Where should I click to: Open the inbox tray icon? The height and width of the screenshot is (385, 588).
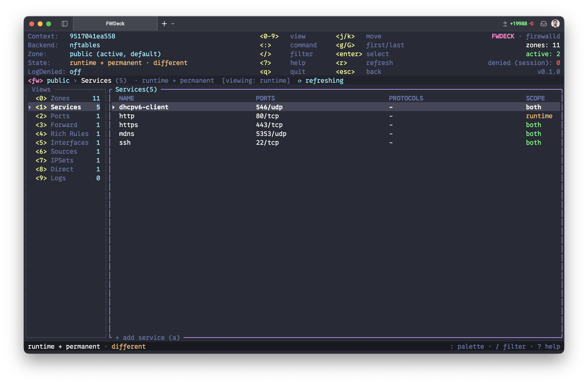543,24
